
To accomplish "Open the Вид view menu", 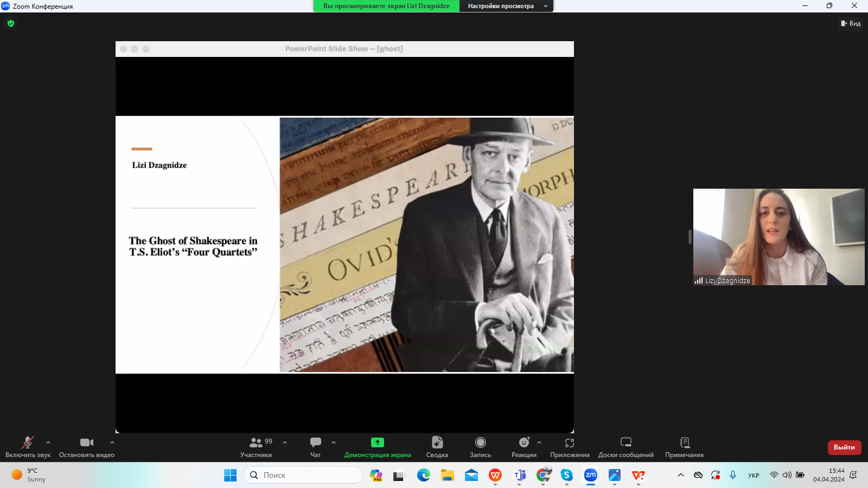I will tap(851, 23).
